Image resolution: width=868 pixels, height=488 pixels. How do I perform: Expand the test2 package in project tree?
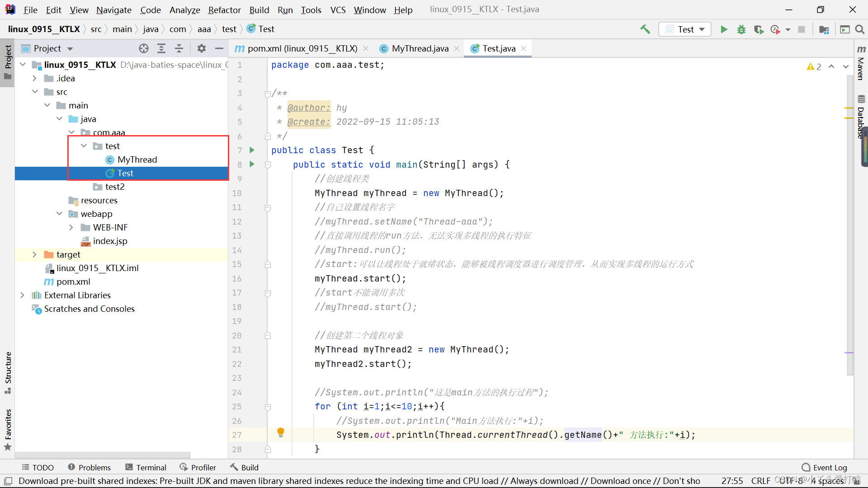[114, 187]
